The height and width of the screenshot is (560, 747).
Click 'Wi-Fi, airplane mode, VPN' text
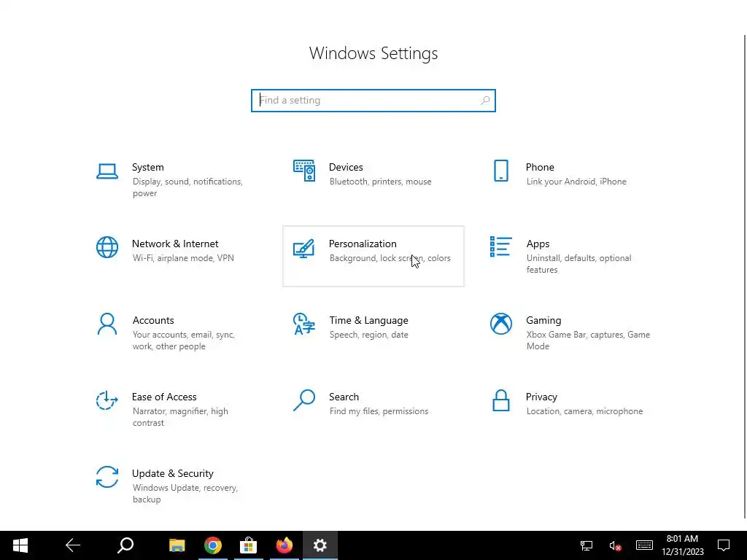click(183, 258)
